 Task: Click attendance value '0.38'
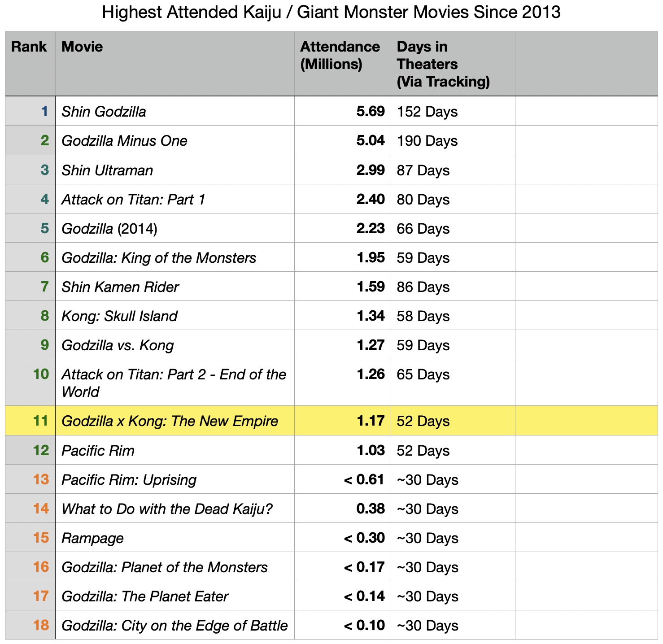pyautogui.click(x=371, y=509)
